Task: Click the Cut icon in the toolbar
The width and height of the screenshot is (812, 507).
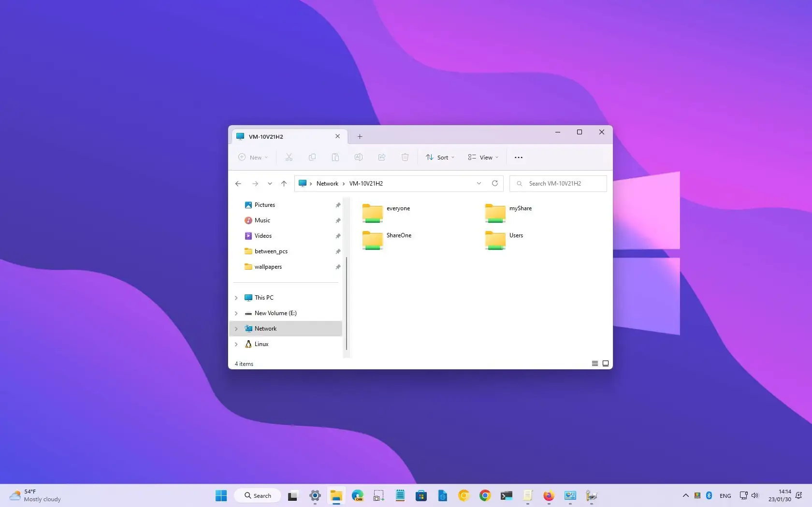Action: point(289,157)
